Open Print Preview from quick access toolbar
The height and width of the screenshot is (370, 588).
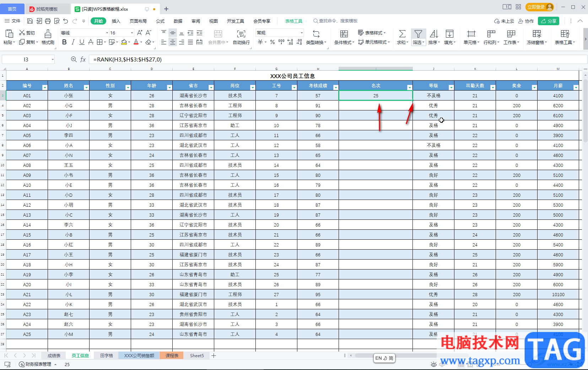click(57, 21)
